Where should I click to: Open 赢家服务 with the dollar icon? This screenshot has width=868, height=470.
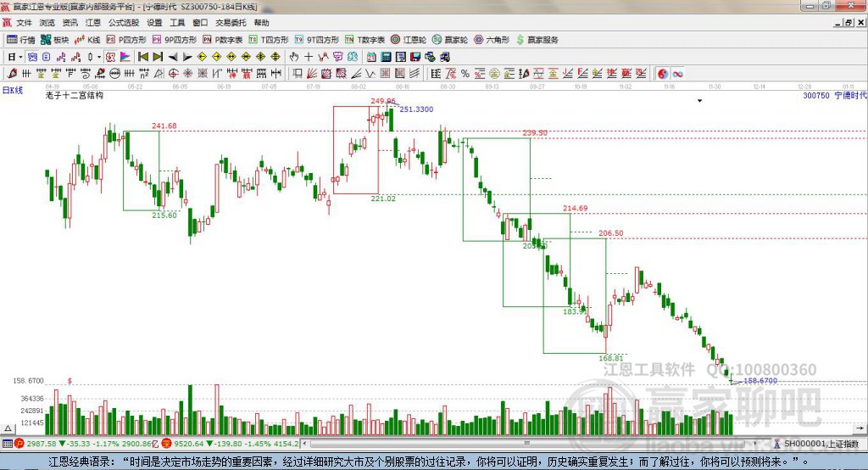[537, 40]
